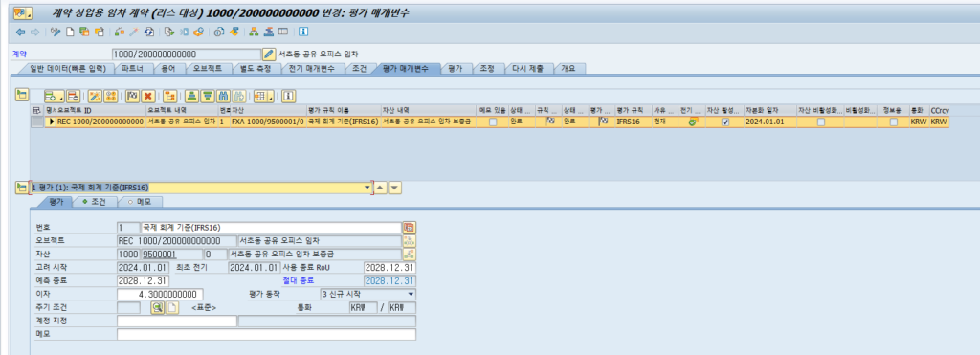Expand the 평가 (1) 국제 회계 기준 selector
This screenshot has height=355, width=980.
click(367, 187)
